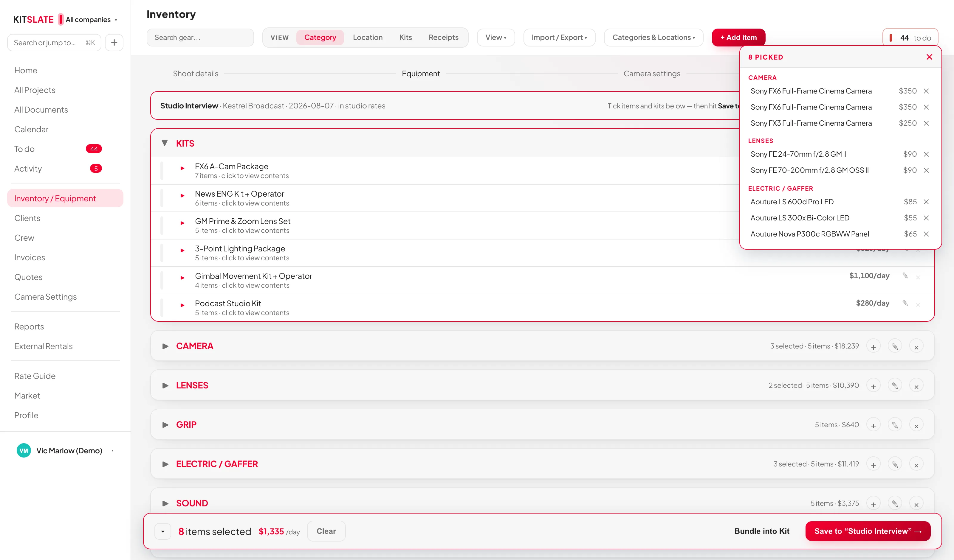Remove Aputure Nova P300c RGBWW Panel from picked
The height and width of the screenshot is (560, 954).
click(x=926, y=234)
